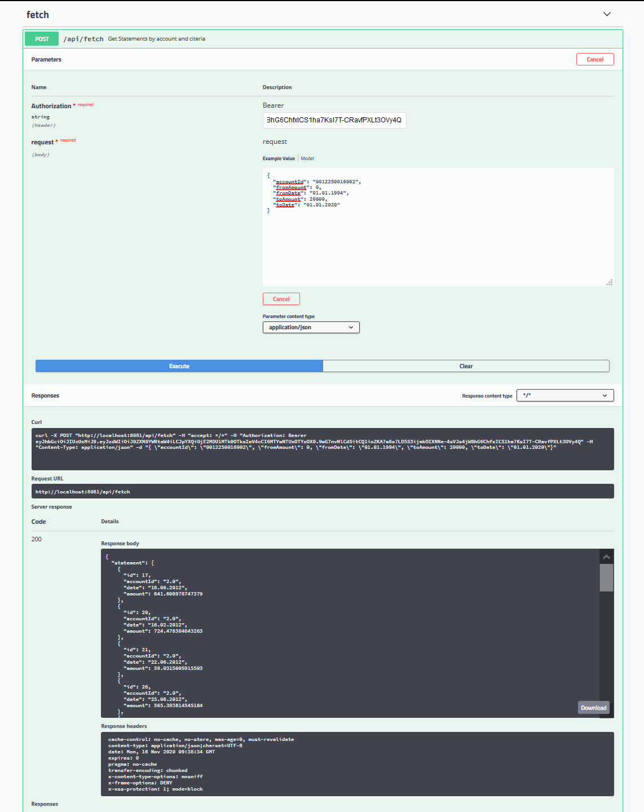644x812 pixels.
Task: Click the resize grip of the example textarea
Action: (x=610, y=283)
